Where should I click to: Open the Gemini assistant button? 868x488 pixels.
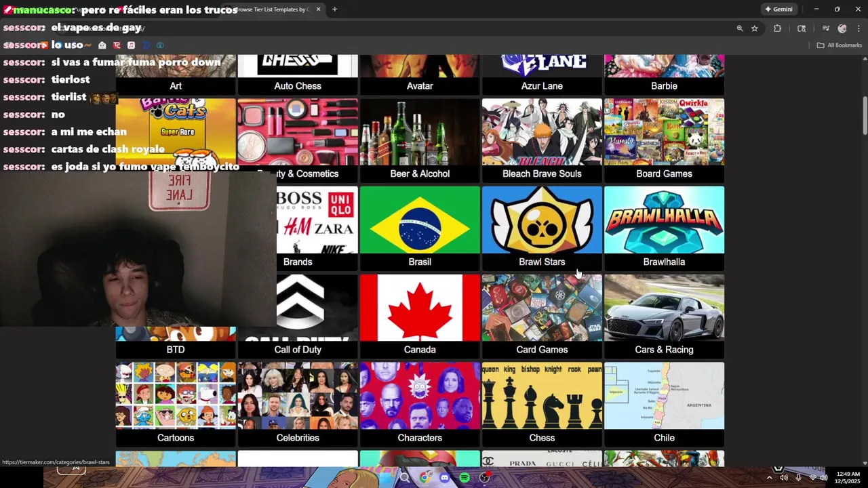(779, 9)
